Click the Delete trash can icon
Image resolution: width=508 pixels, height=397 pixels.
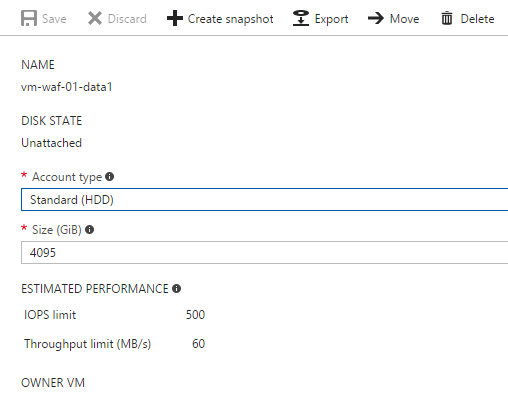[x=447, y=18]
